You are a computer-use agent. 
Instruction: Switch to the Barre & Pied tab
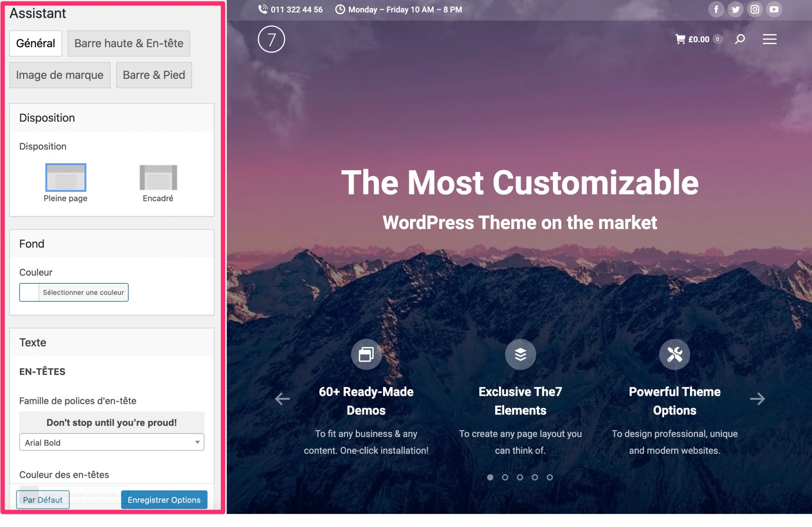click(154, 75)
